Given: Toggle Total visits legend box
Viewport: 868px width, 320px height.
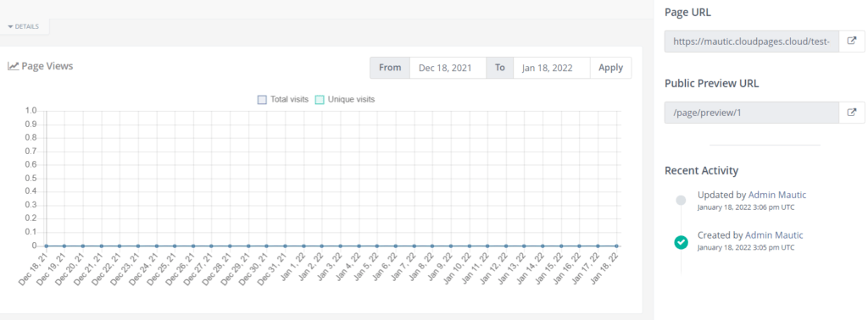Looking at the screenshot, I should (x=263, y=100).
